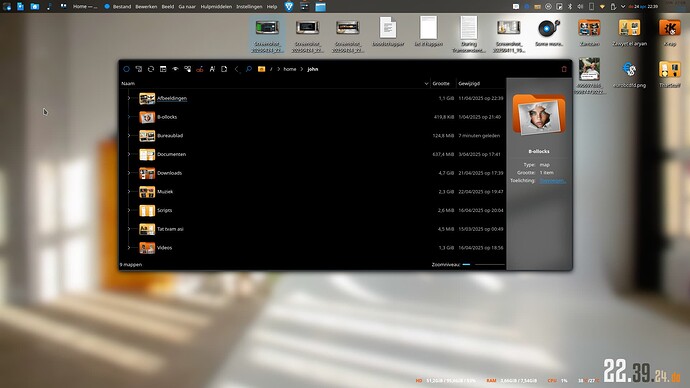690x388 pixels.
Task: Click the new document icon in toolbar
Action: pos(224,69)
